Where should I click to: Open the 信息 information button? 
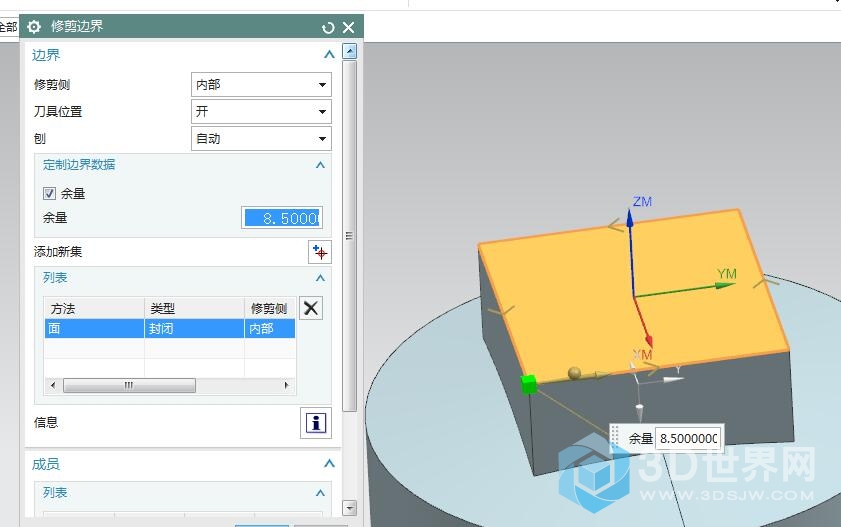(316, 423)
